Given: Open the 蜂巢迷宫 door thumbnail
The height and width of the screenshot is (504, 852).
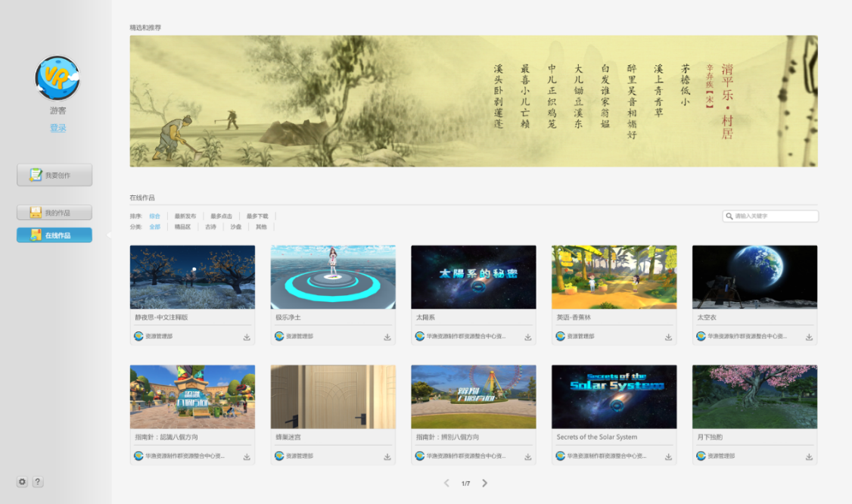Looking at the screenshot, I should 333,397.
